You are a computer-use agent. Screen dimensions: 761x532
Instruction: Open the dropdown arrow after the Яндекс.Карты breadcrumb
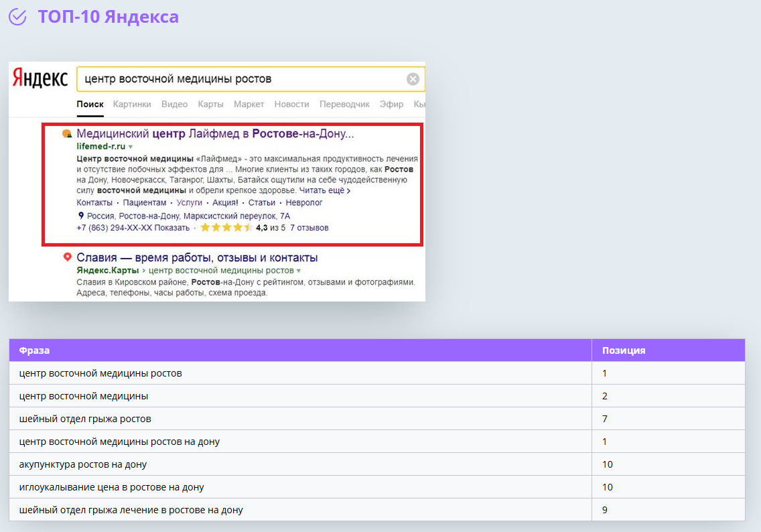point(299,271)
